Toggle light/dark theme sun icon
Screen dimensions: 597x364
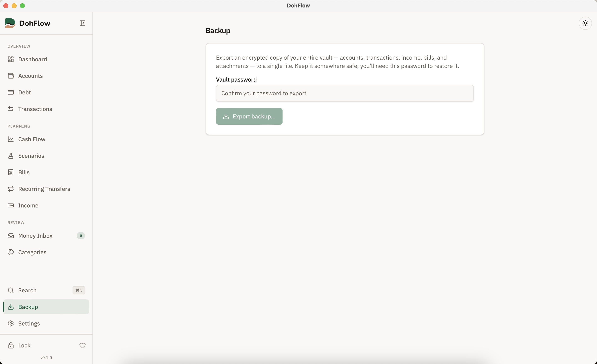coord(585,23)
